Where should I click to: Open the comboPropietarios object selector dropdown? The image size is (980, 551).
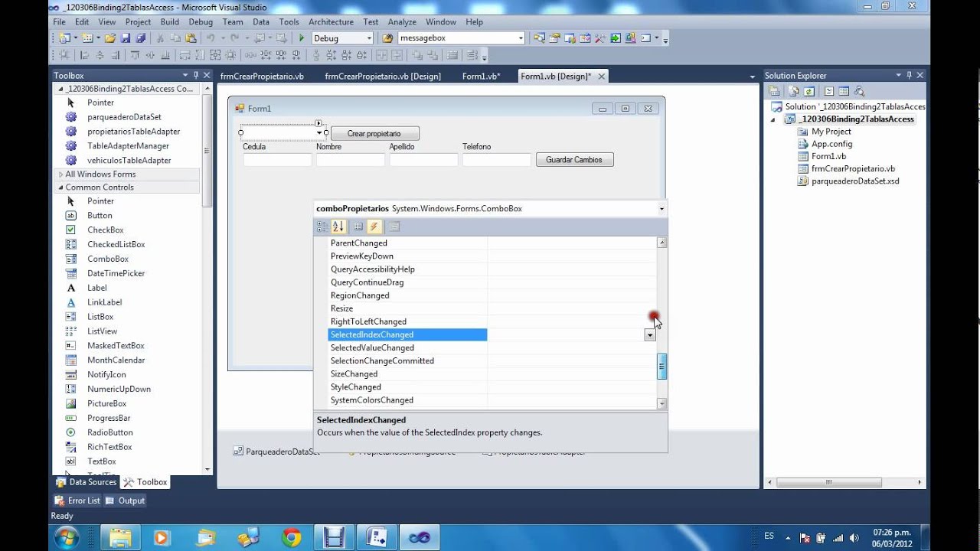coord(661,208)
